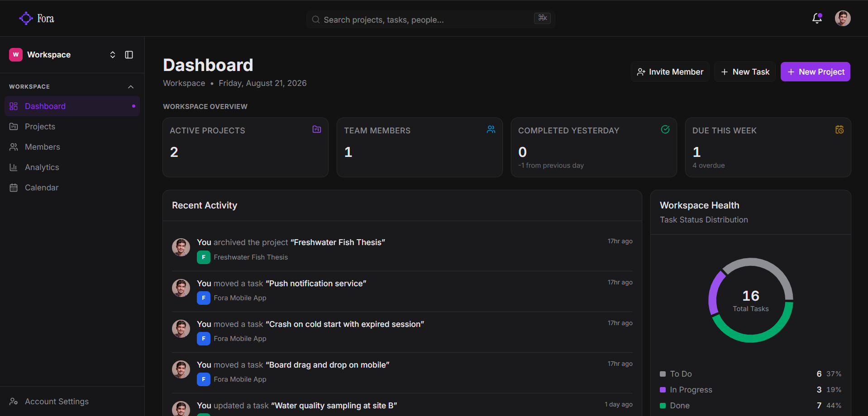This screenshot has width=868, height=416.
Task: Open the Active Projects card
Action: pyautogui.click(x=245, y=147)
